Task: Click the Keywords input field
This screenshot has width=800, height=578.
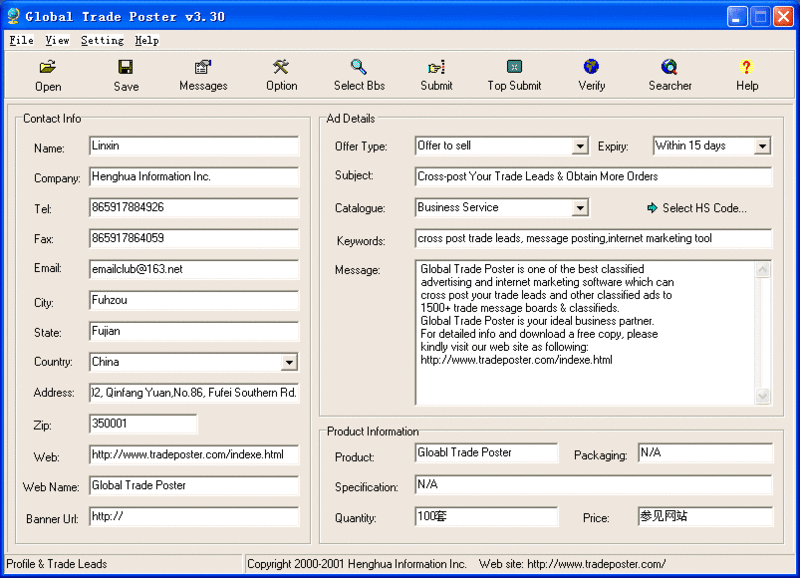Action: (593, 238)
